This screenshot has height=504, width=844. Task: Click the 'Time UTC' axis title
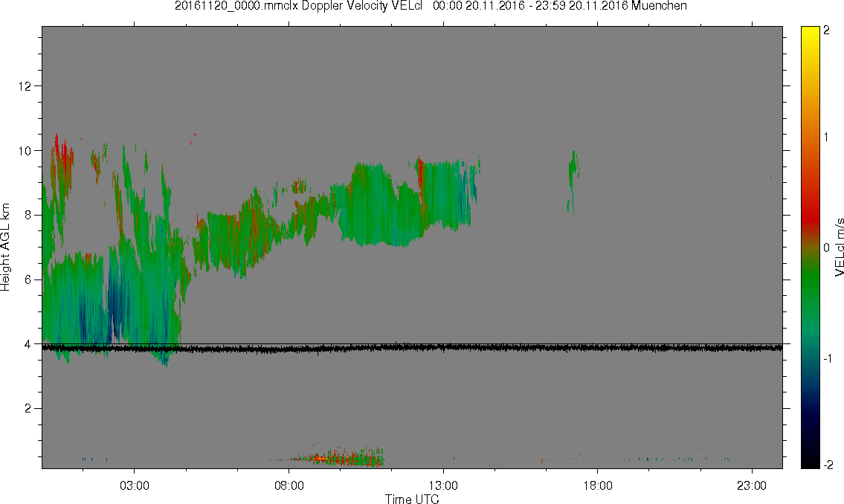point(412,499)
